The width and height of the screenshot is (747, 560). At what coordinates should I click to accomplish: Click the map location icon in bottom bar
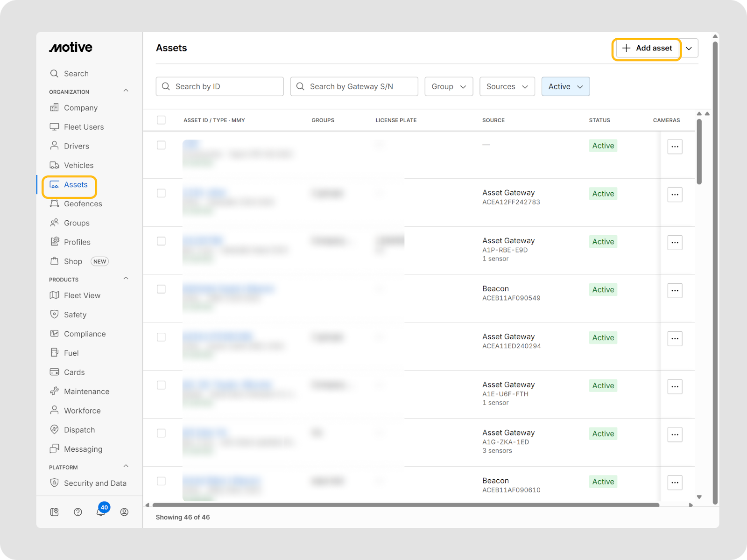[55, 512]
